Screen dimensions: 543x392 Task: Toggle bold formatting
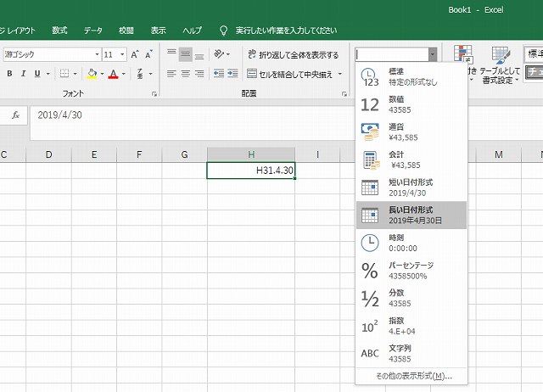(9, 74)
